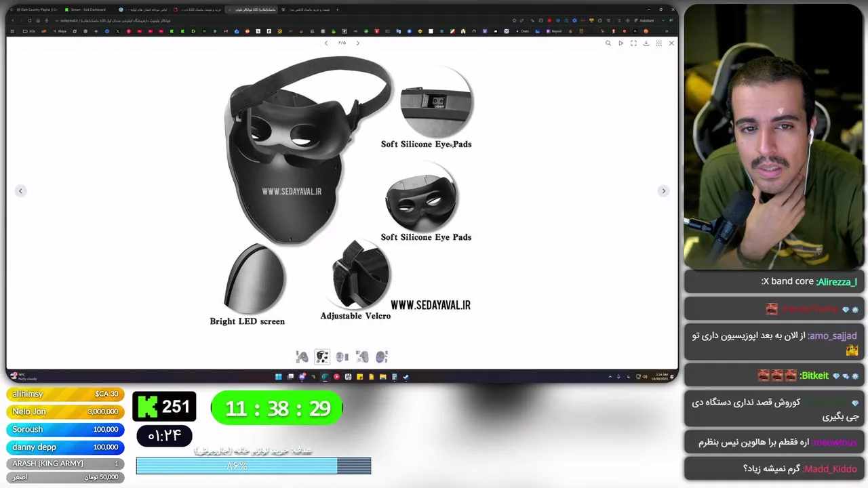This screenshot has height=488, width=868.
Task: Open a new browser tab
Action: coord(338,9)
